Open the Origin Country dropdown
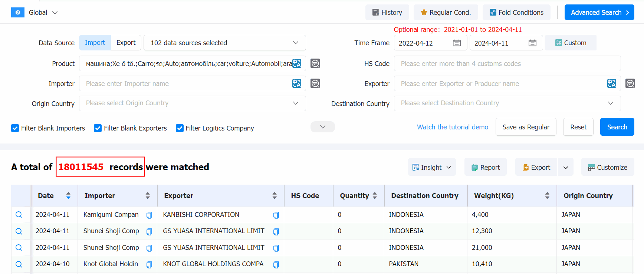644x274 pixels. 192,103
